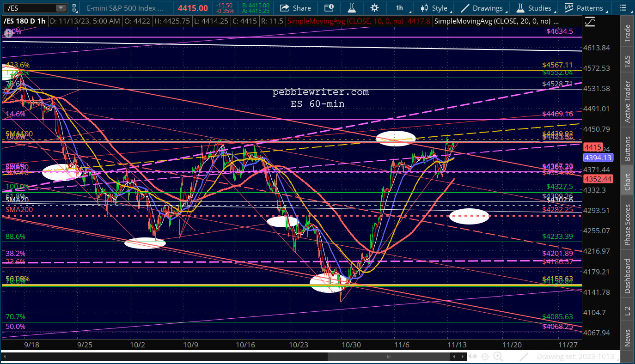Click the $4327.5 level label
This screenshot has width=635, height=364.
(559, 187)
